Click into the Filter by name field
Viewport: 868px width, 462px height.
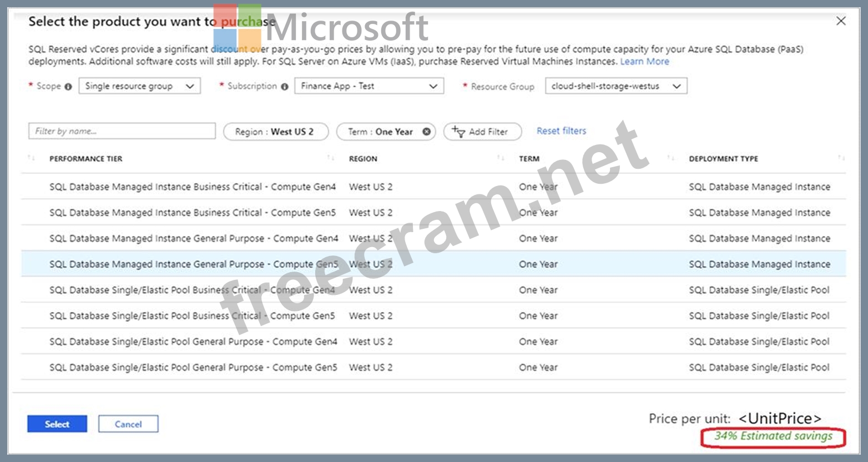tap(122, 131)
